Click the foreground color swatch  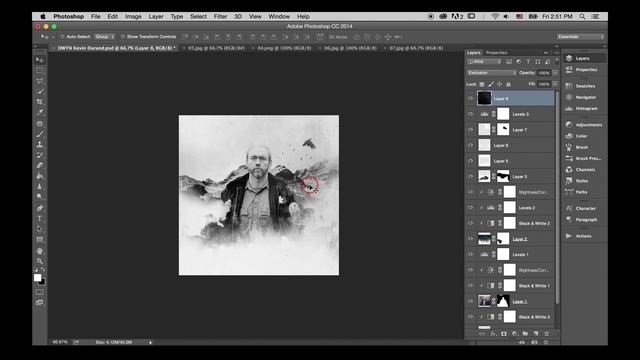tap(38, 278)
